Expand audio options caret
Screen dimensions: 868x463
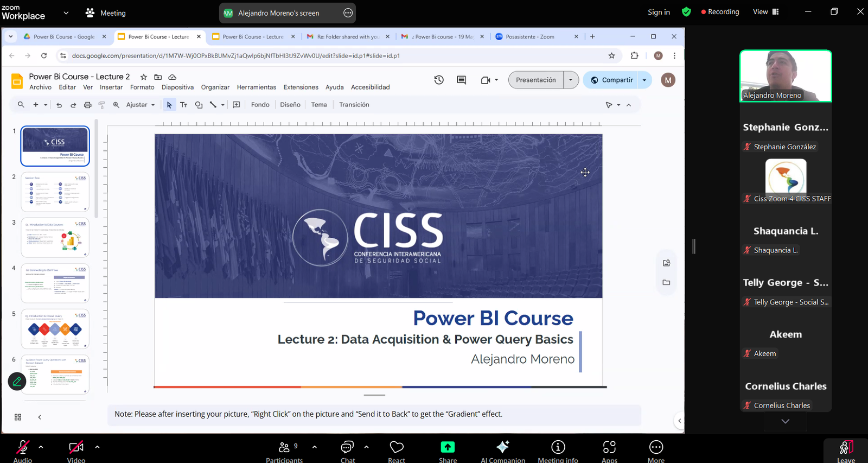[41, 447]
